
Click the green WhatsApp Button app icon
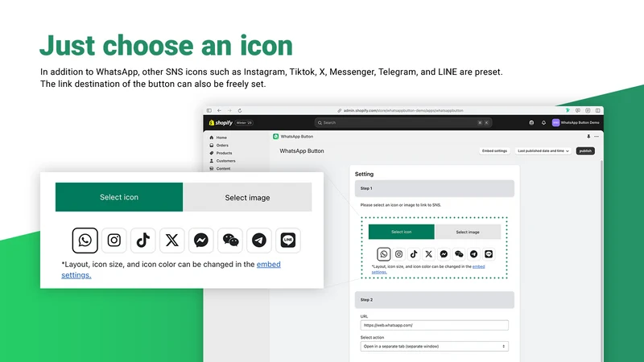276,136
